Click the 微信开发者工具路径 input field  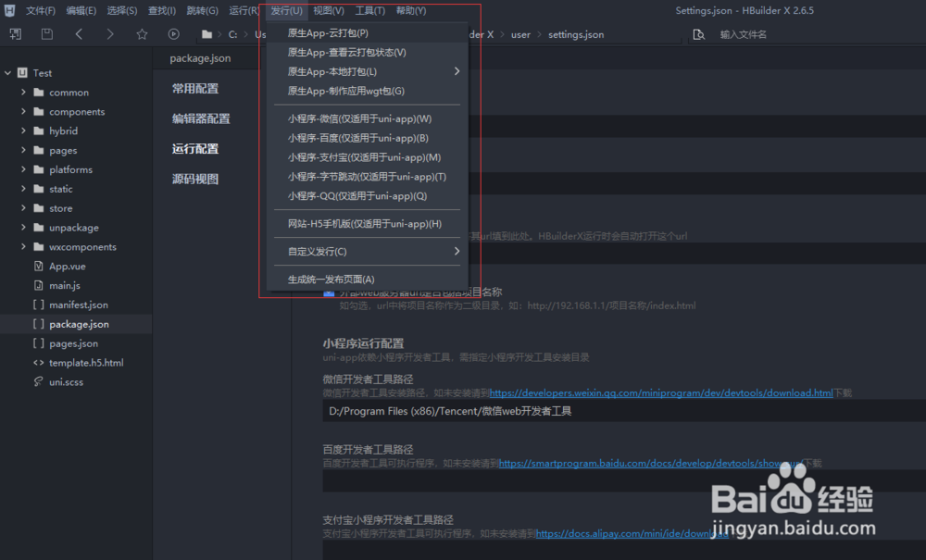click(624, 411)
